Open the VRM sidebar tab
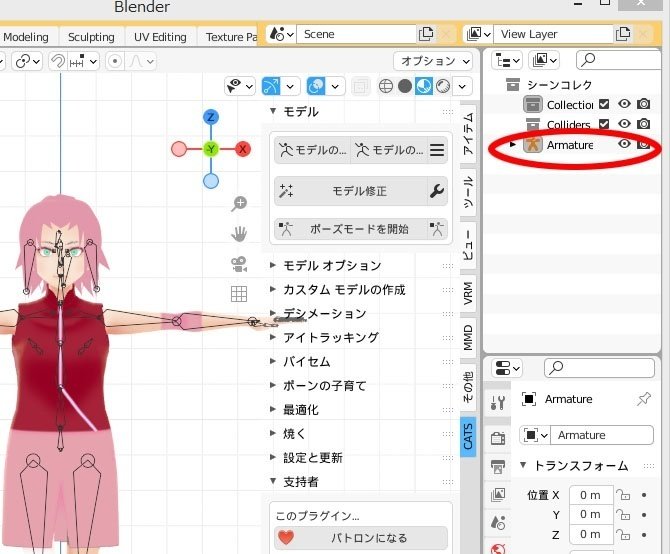 click(x=468, y=293)
